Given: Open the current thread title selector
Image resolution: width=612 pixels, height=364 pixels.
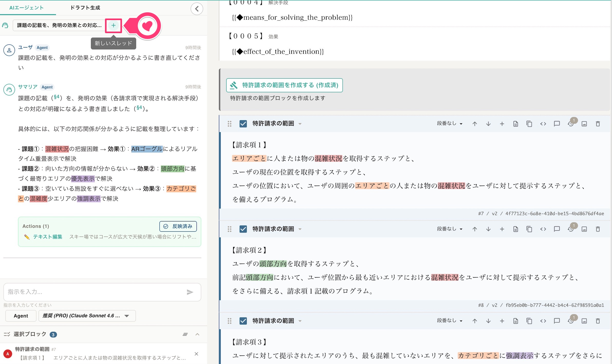Looking at the screenshot, I should pos(59,25).
